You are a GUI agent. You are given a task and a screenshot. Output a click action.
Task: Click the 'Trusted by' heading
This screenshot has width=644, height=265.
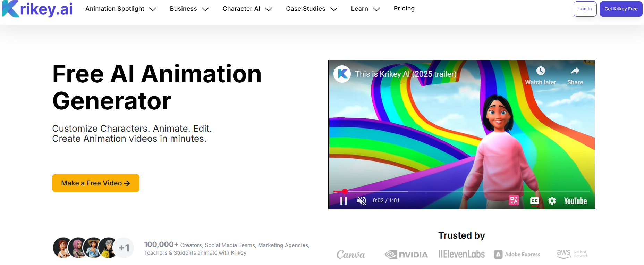coord(461,235)
